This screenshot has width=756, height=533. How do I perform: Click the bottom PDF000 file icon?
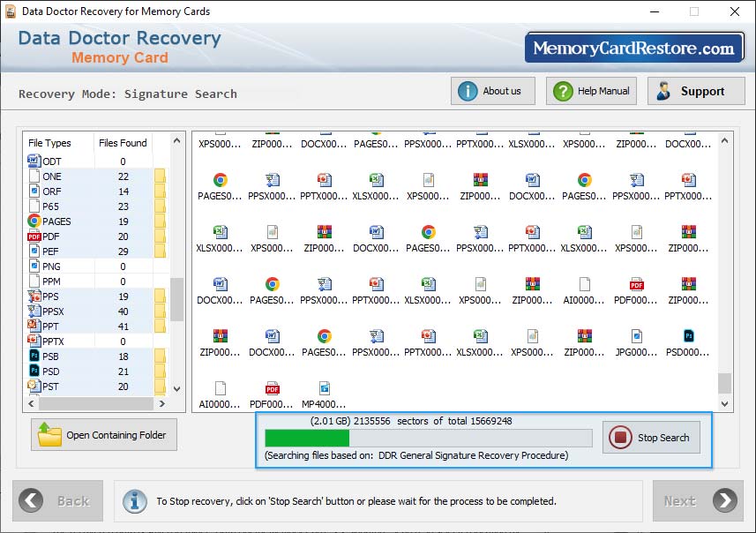tap(272, 387)
